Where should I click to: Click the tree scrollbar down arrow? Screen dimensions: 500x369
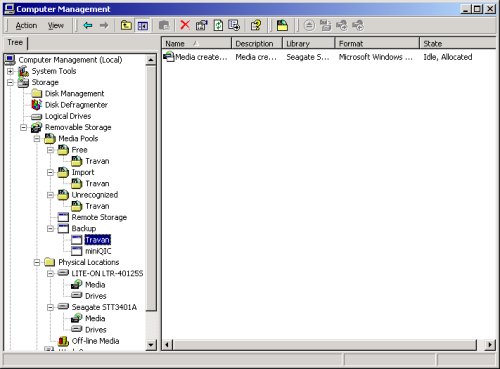coord(151,345)
